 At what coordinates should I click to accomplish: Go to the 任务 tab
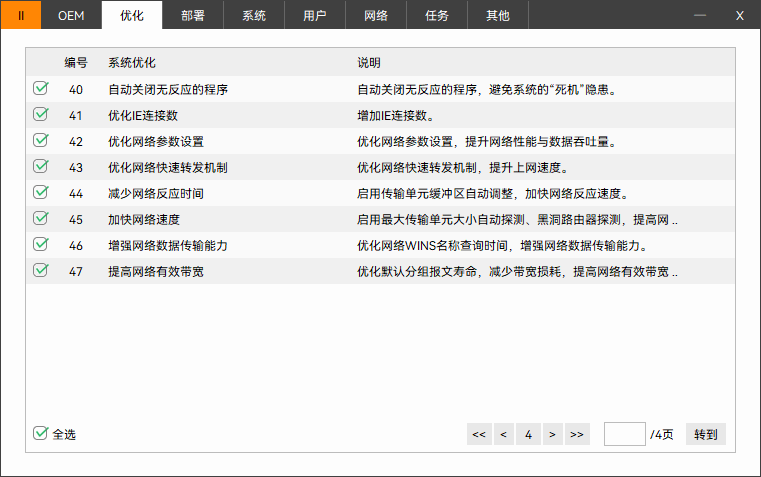pyautogui.click(x=437, y=15)
